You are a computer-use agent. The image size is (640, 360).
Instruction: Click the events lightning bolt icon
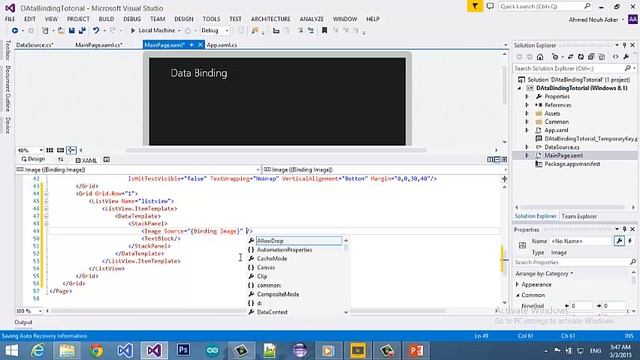pyautogui.click(x=630, y=241)
